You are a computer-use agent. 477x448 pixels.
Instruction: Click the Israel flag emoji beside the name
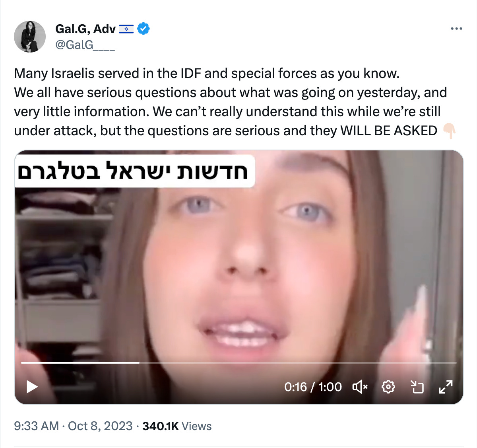coord(126,29)
